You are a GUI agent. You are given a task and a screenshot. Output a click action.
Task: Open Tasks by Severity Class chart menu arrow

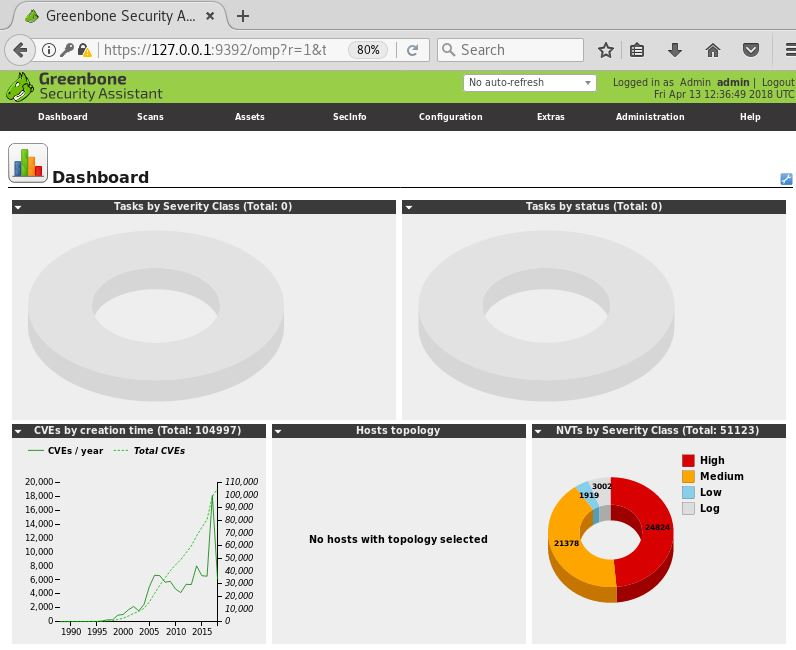pos(18,207)
